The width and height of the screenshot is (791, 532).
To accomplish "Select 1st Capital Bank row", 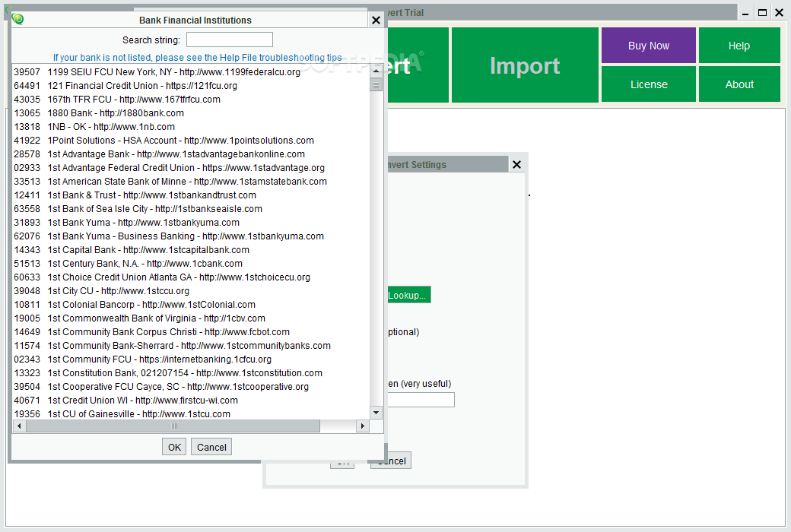I will tap(191, 249).
